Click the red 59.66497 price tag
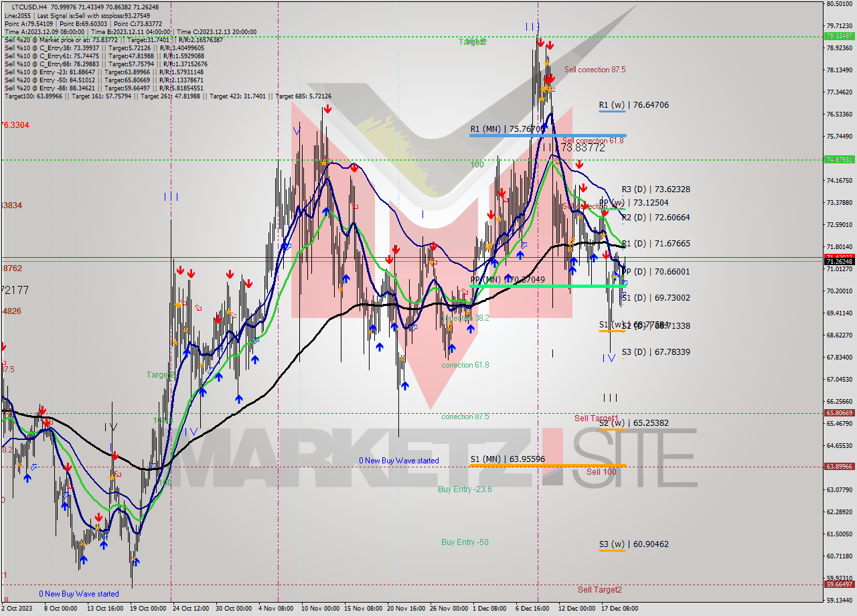 [840, 584]
